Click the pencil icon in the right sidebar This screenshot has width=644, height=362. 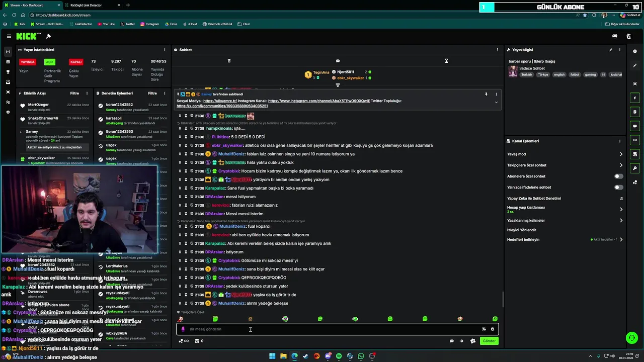tap(635, 65)
